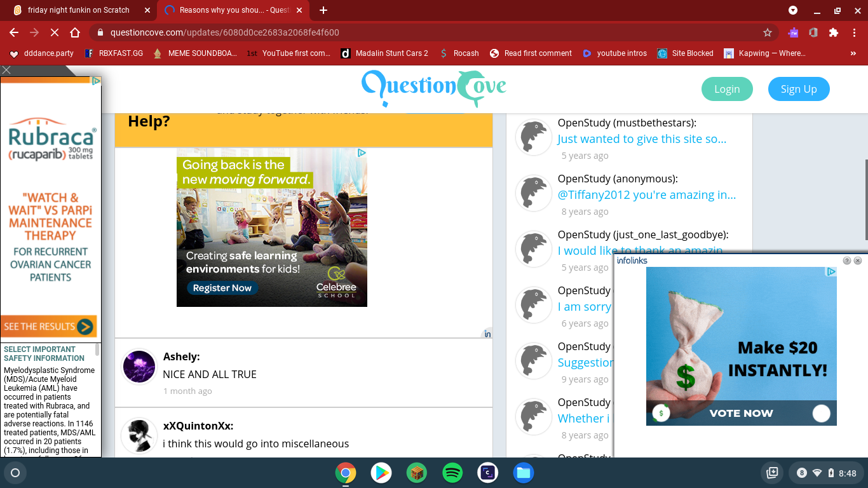This screenshot has width=868, height=488.
Task: Click the Sign Up button
Action: point(799,89)
